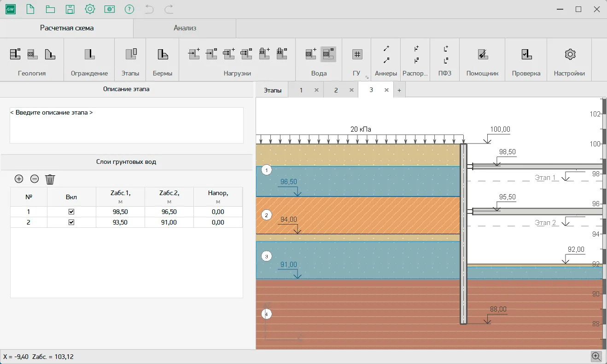The width and height of the screenshot is (607, 364).
Task: Select Zабс.1 cell value 98,50
Action: click(120, 212)
